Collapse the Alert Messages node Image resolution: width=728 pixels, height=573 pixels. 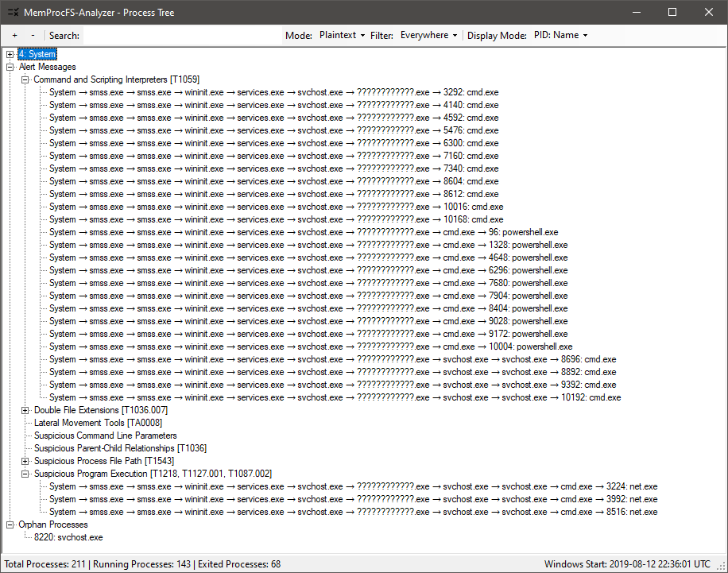click(x=10, y=68)
